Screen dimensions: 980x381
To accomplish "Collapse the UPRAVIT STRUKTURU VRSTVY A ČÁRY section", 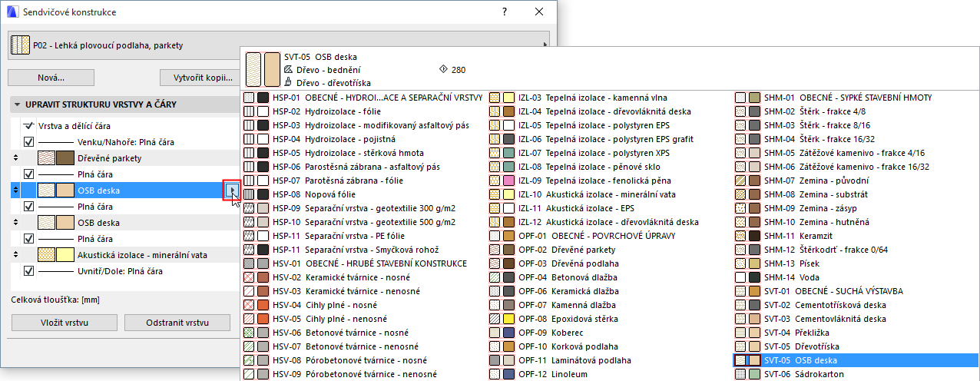I will tap(17, 104).
